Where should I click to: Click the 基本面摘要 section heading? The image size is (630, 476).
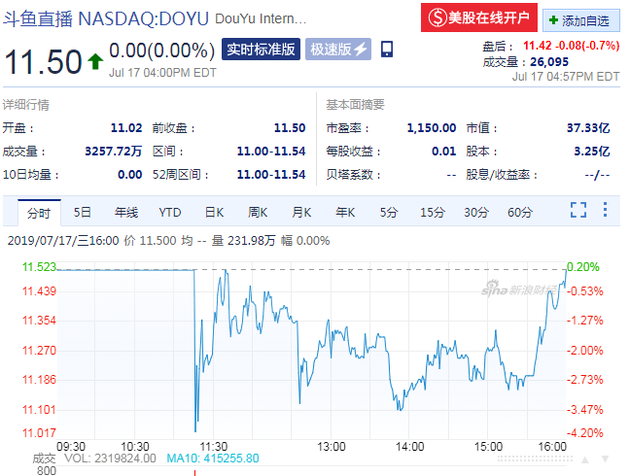point(355,105)
